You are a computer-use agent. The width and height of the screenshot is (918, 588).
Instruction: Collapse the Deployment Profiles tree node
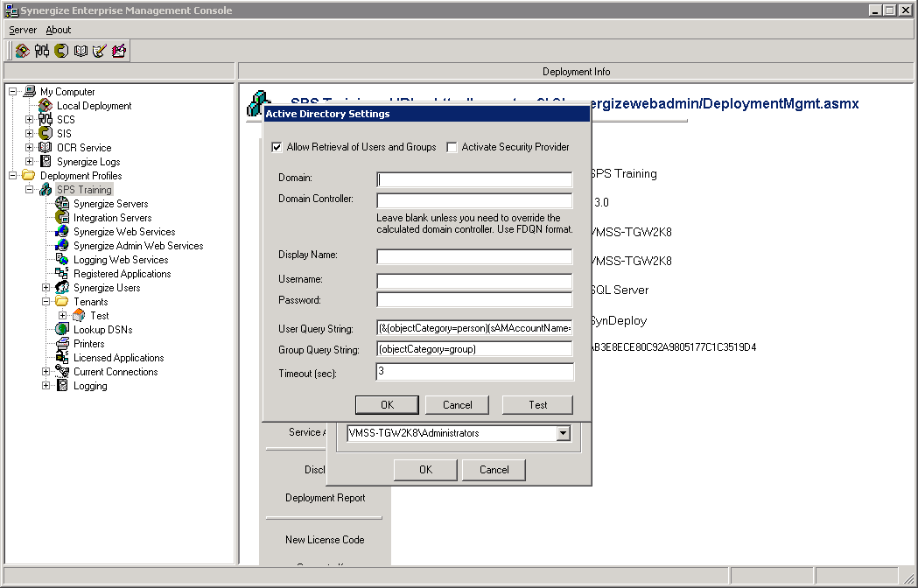coord(13,176)
